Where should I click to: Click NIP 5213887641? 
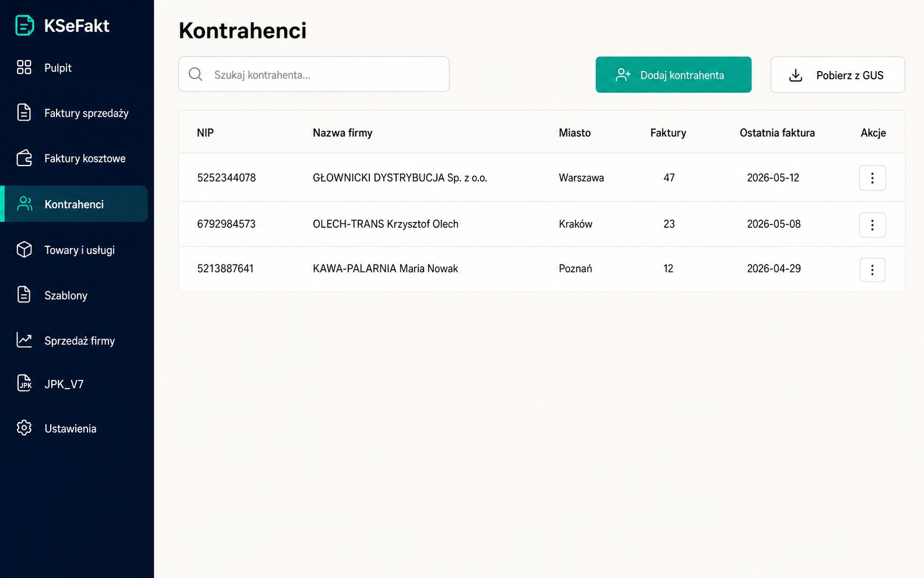tap(225, 269)
